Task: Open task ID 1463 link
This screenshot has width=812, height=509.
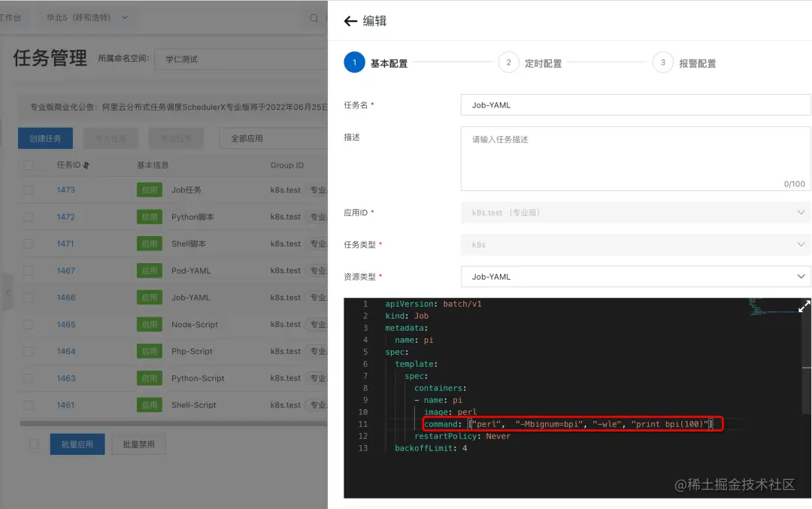Action: pyautogui.click(x=65, y=378)
